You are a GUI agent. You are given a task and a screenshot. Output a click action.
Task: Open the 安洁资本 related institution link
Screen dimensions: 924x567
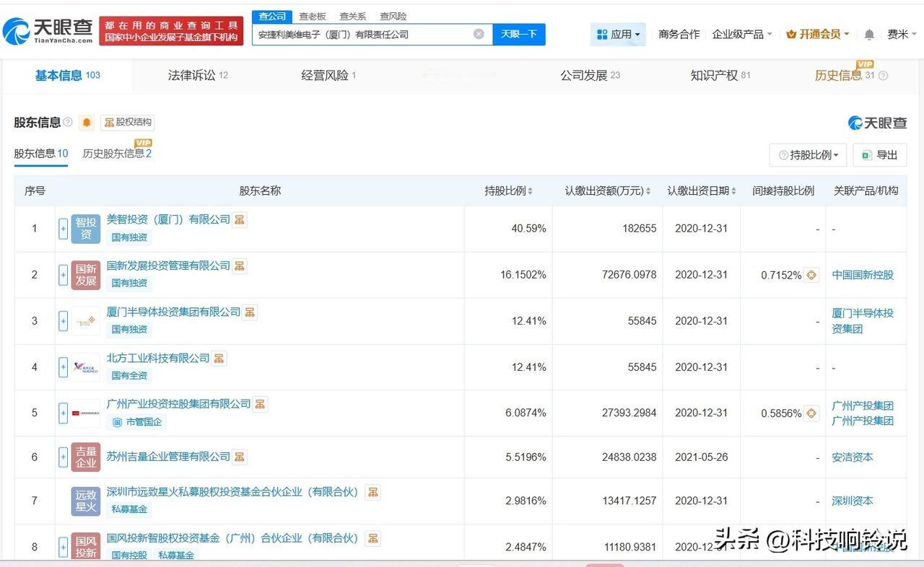[x=853, y=457]
